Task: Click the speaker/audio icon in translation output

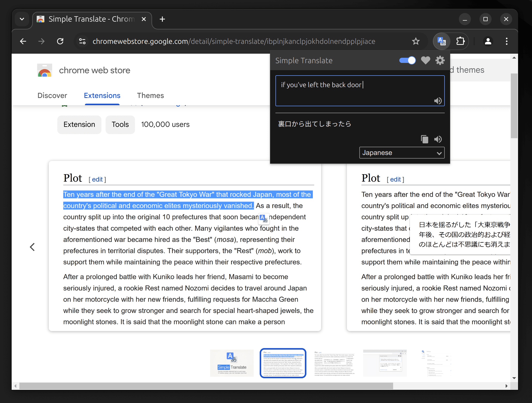Action: [438, 139]
